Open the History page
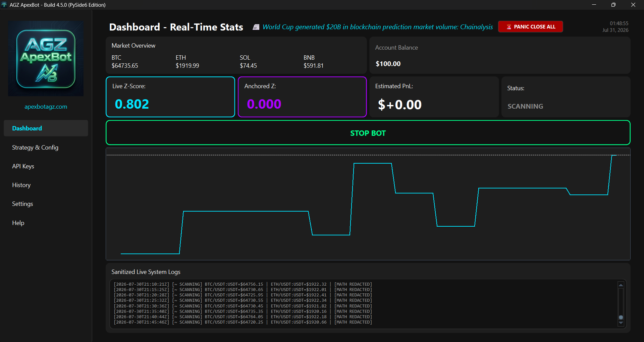Viewport: 644px width, 342px height. 21,185
